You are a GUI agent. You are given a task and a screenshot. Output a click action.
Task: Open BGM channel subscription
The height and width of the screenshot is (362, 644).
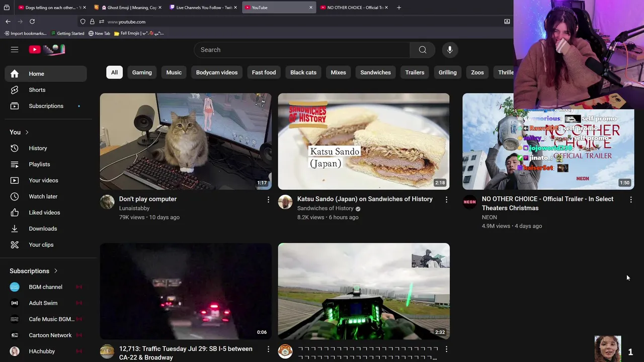(x=46, y=287)
